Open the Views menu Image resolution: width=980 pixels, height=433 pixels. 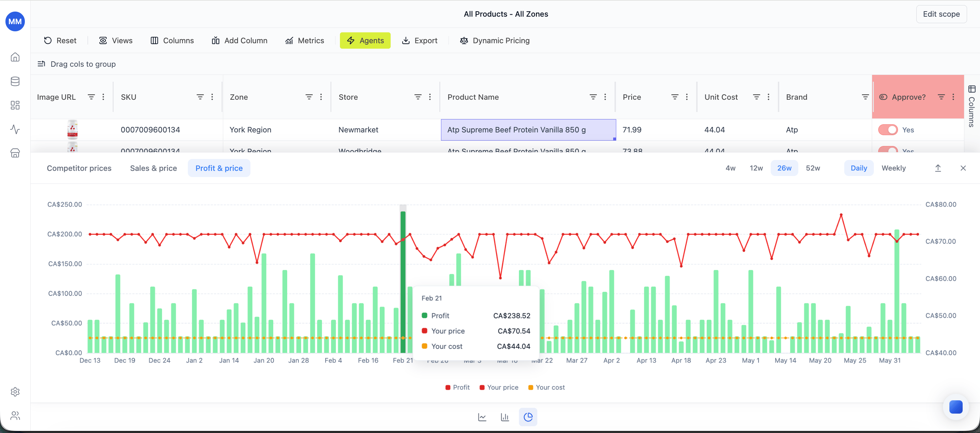pyautogui.click(x=116, y=40)
